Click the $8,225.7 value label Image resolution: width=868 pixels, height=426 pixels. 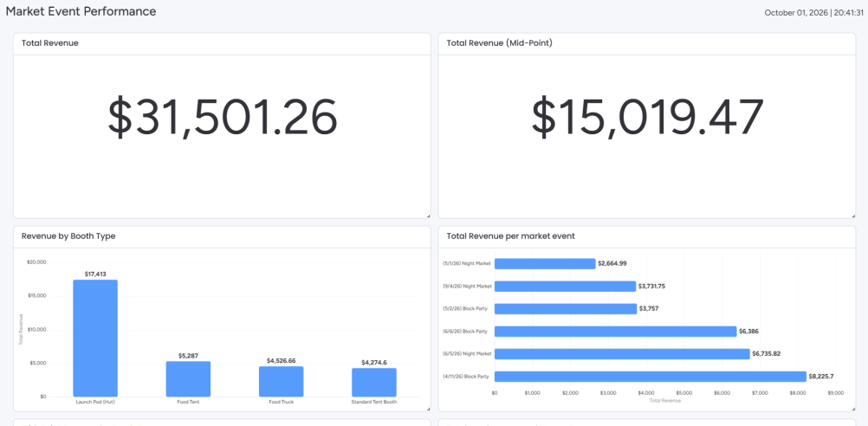[821, 377]
